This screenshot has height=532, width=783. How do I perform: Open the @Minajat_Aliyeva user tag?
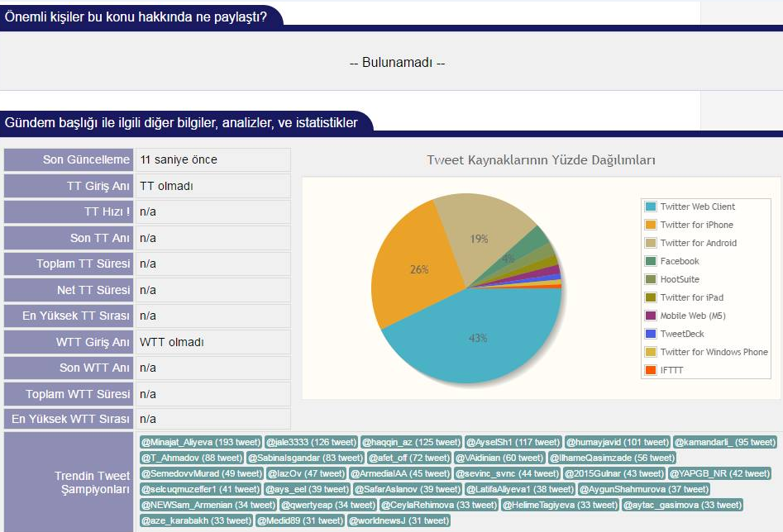click(x=200, y=442)
